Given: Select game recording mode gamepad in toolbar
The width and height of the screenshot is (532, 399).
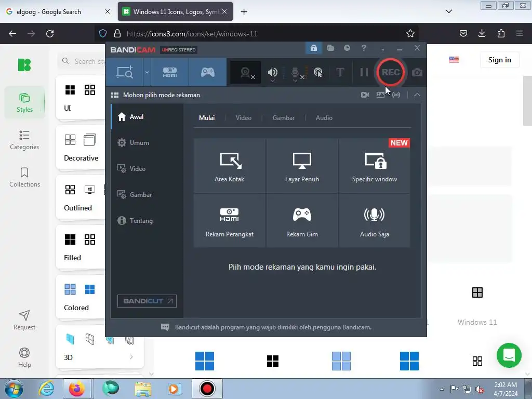Looking at the screenshot, I should click(x=208, y=72).
